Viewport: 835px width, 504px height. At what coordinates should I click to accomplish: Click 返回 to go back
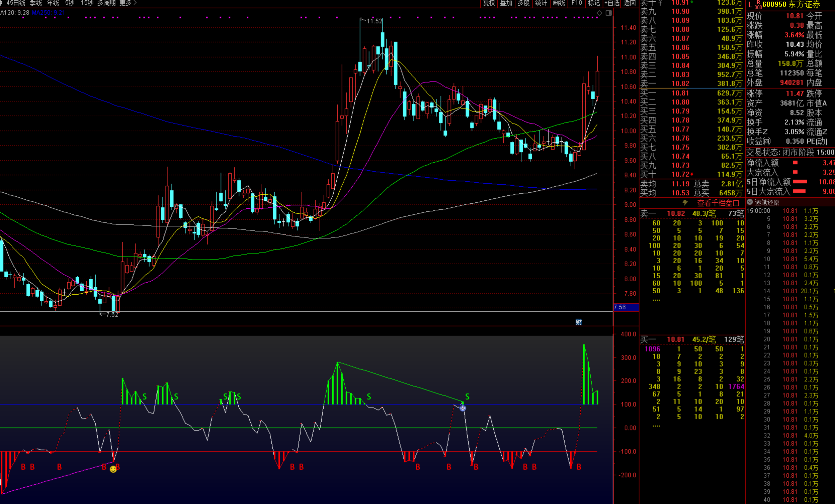[x=630, y=3]
